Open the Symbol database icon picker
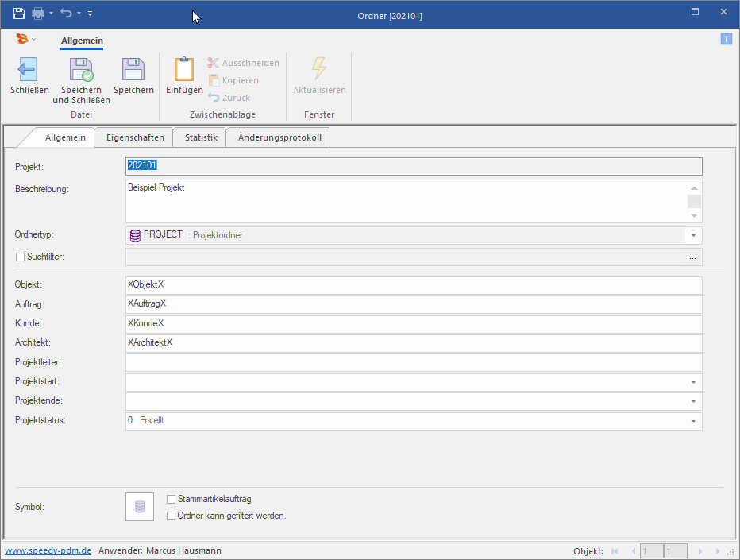740x560 pixels. (140, 507)
